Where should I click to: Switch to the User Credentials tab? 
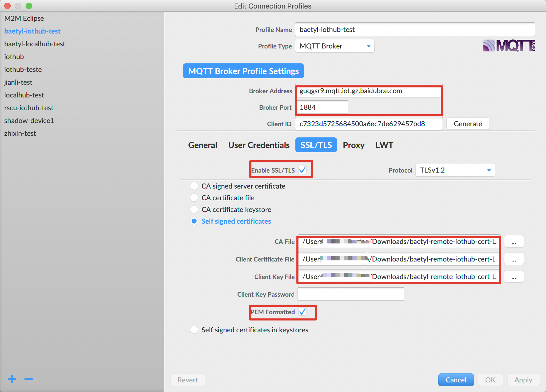(259, 145)
